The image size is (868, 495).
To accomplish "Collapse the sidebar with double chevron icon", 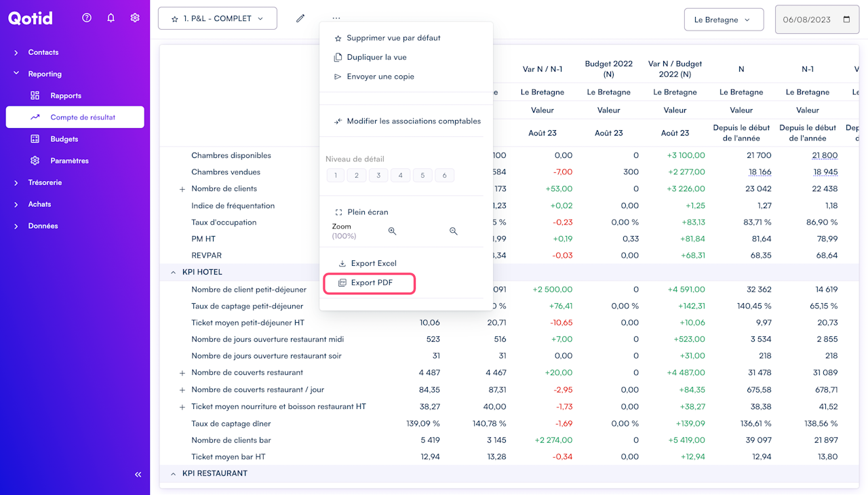I will (138, 475).
